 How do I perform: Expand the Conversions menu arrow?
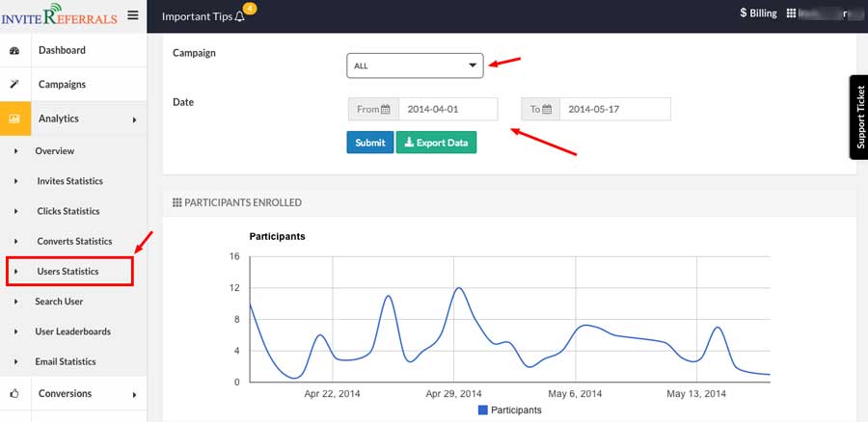(x=134, y=395)
